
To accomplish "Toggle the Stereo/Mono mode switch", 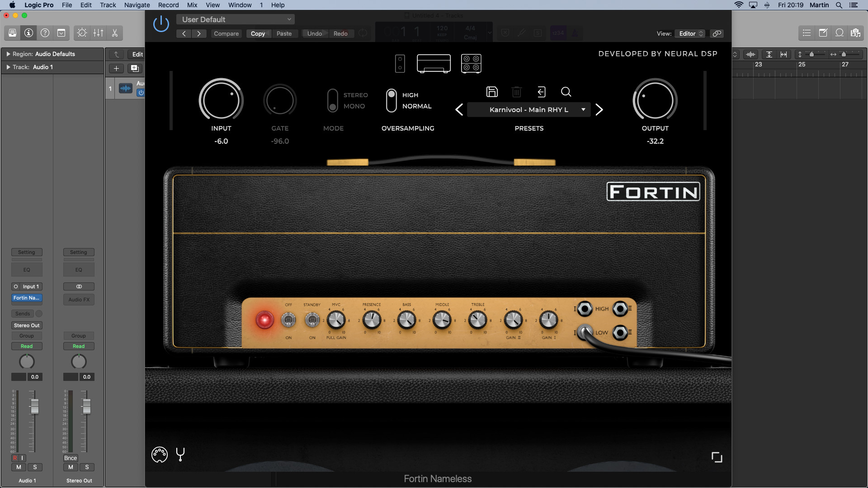I will 332,100.
